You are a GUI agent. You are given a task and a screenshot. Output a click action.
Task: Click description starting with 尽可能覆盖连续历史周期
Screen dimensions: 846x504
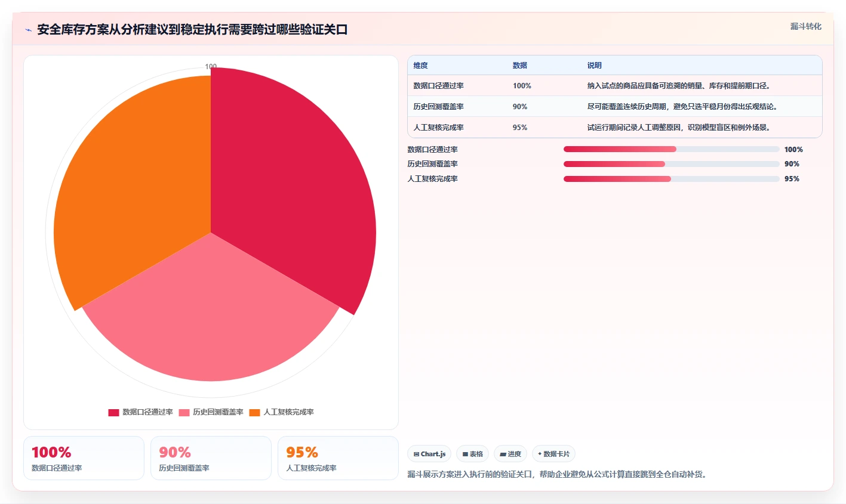tap(684, 107)
